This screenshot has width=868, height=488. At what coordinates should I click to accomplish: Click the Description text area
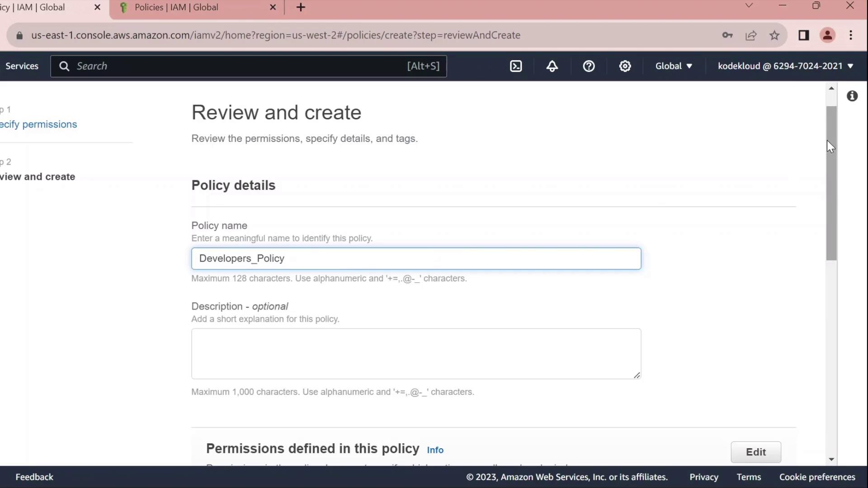click(416, 353)
